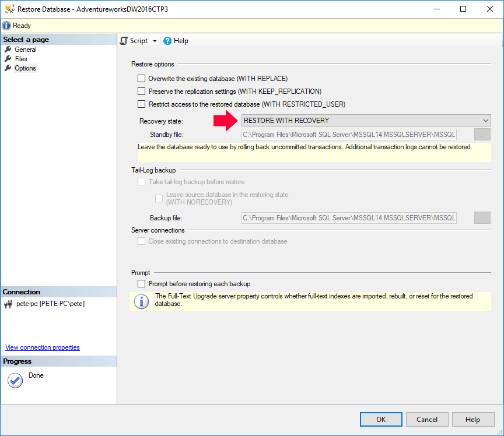
Task: Open the General page
Action: click(x=26, y=50)
